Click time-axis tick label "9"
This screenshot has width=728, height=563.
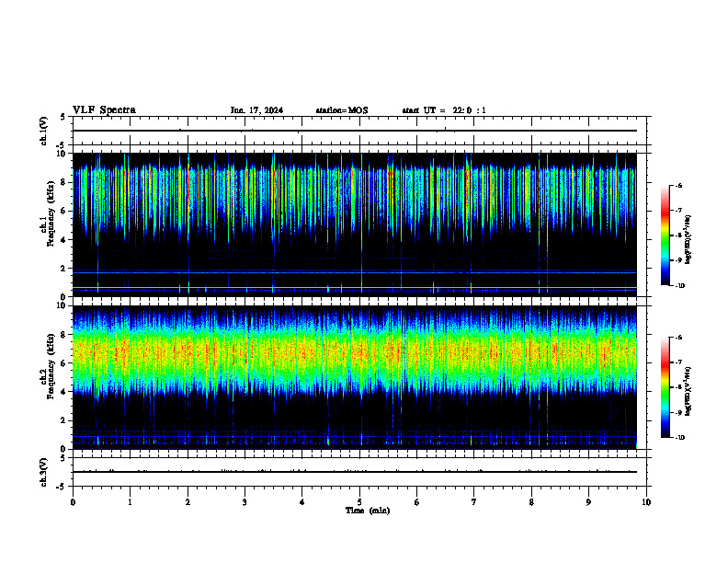[588, 502]
